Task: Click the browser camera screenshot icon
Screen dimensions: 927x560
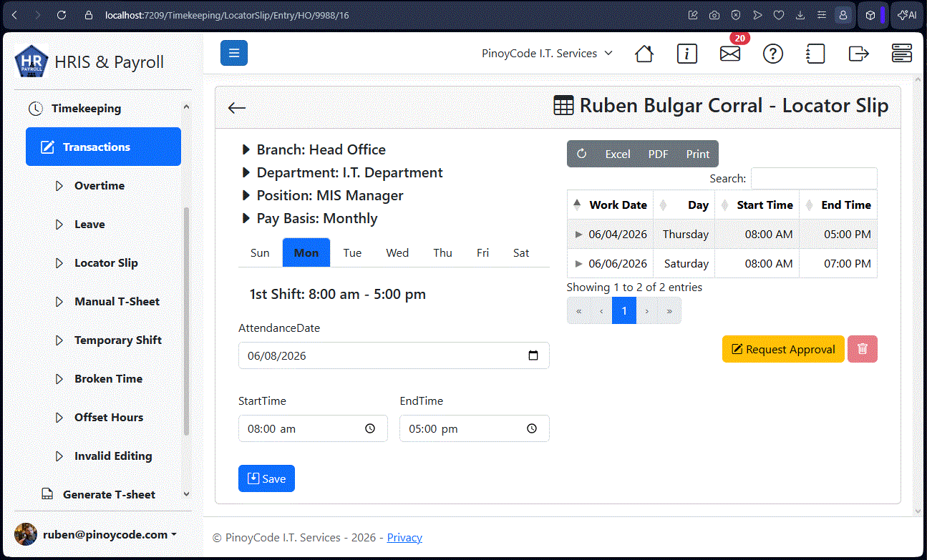Action: pyautogui.click(x=714, y=14)
